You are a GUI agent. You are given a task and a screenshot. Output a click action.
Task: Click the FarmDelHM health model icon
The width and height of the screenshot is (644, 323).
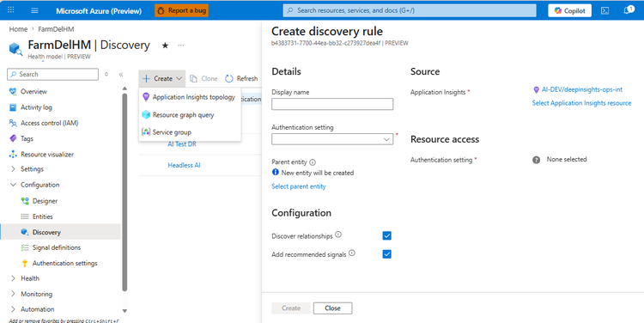point(15,49)
